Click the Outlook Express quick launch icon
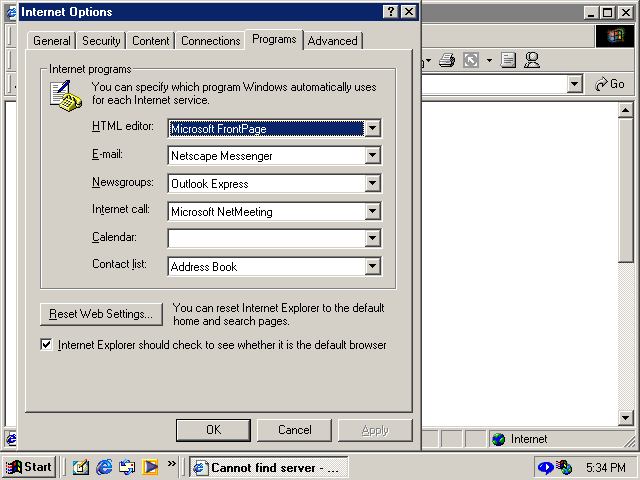Screen dimensions: 640x480 click(127, 467)
